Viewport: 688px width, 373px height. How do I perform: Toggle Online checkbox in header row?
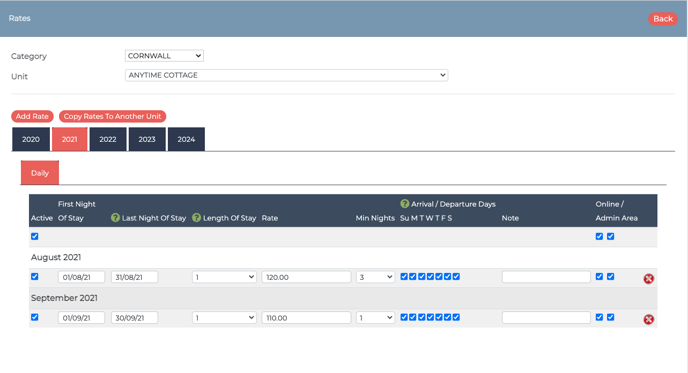coord(599,236)
